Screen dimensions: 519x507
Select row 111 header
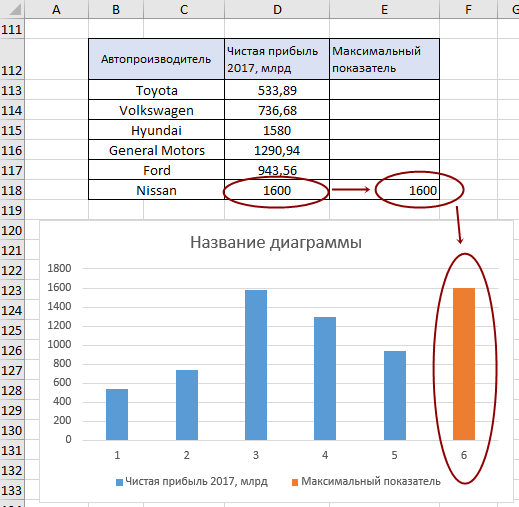(12, 29)
